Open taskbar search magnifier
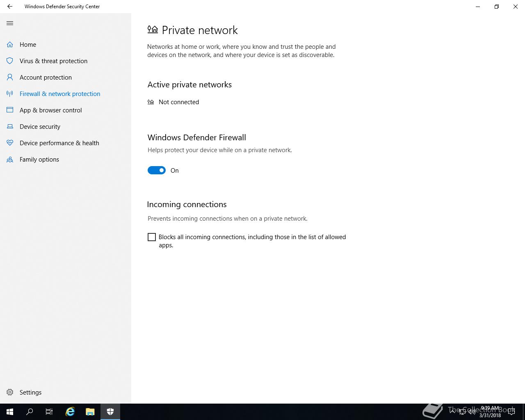 (x=30, y=412)
